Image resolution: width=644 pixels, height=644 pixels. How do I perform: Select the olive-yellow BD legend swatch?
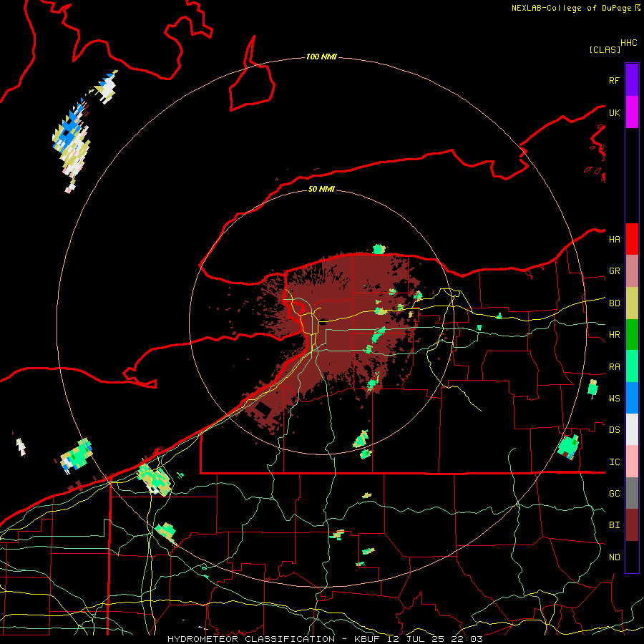632,303
